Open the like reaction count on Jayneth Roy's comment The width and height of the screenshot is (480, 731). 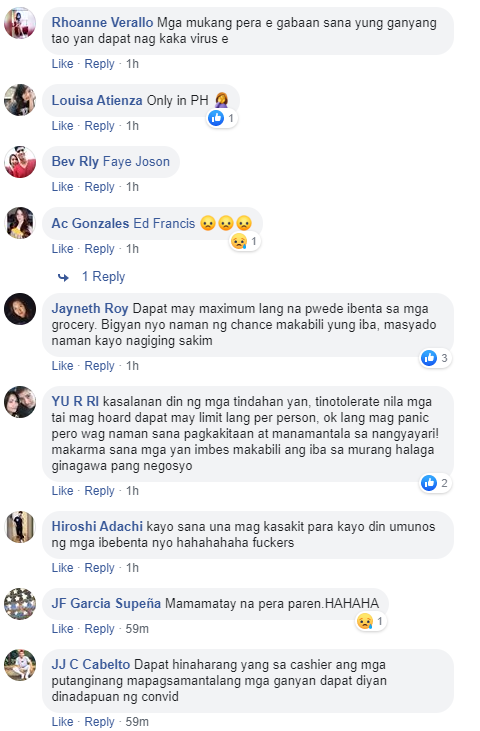(435, 358)
